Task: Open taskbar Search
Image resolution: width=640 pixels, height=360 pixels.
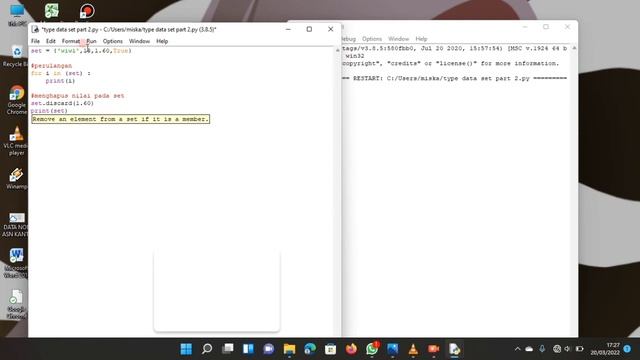Action: [x=207, y=349]
